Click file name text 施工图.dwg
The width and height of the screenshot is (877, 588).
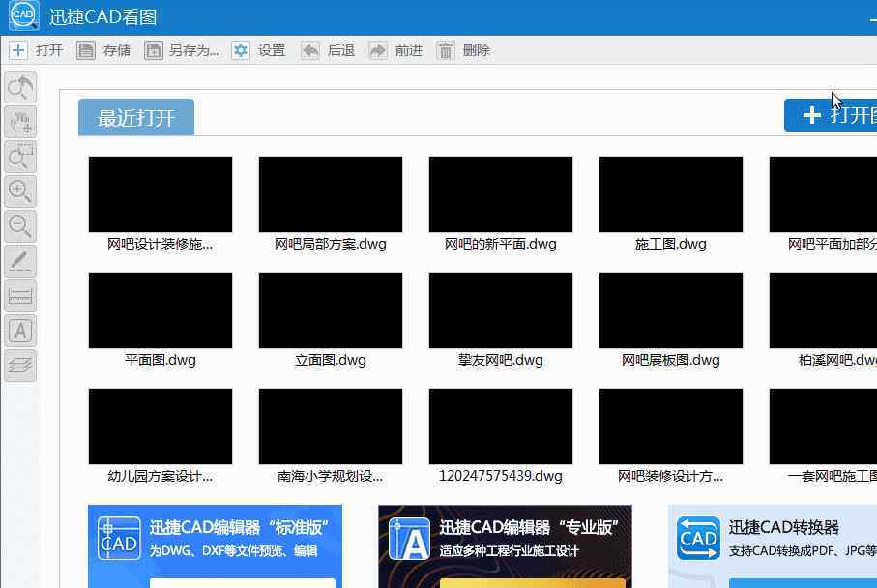671,245
